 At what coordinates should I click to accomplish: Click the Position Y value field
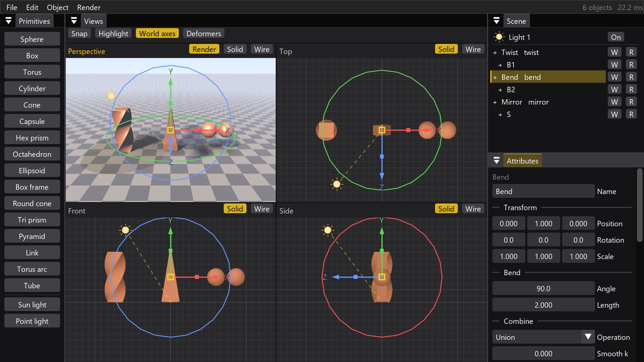[543, 224]
